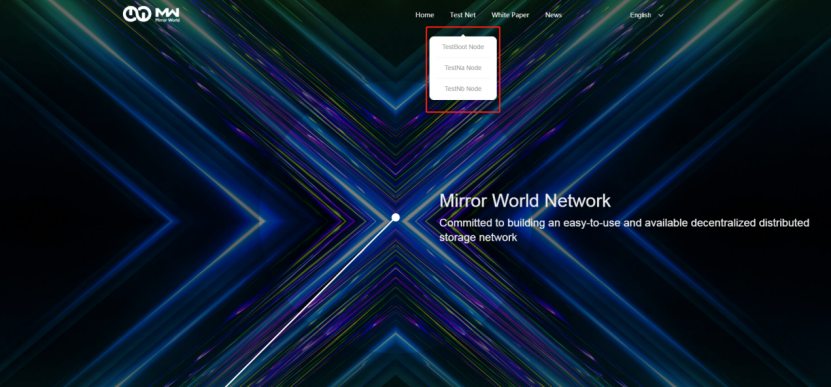The height and width of the screenshot is (387, 831).
Task: Expand the English language dropdown
Action: (646, 15)
